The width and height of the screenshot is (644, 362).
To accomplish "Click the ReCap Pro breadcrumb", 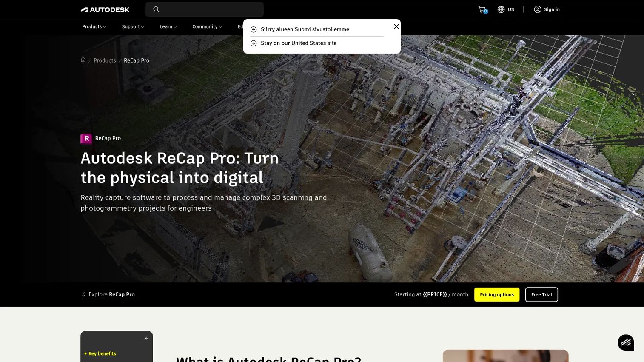I will (x=137, y=60).
